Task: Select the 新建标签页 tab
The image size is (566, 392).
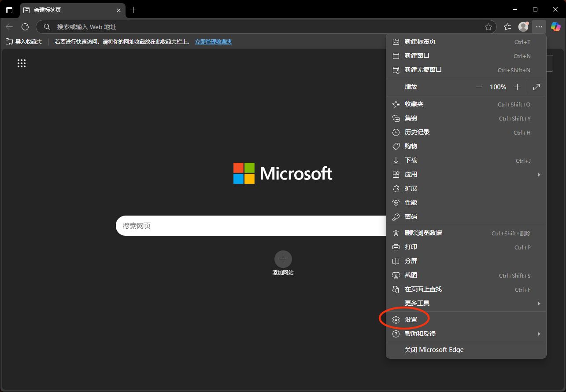Action: coord(73,10)
